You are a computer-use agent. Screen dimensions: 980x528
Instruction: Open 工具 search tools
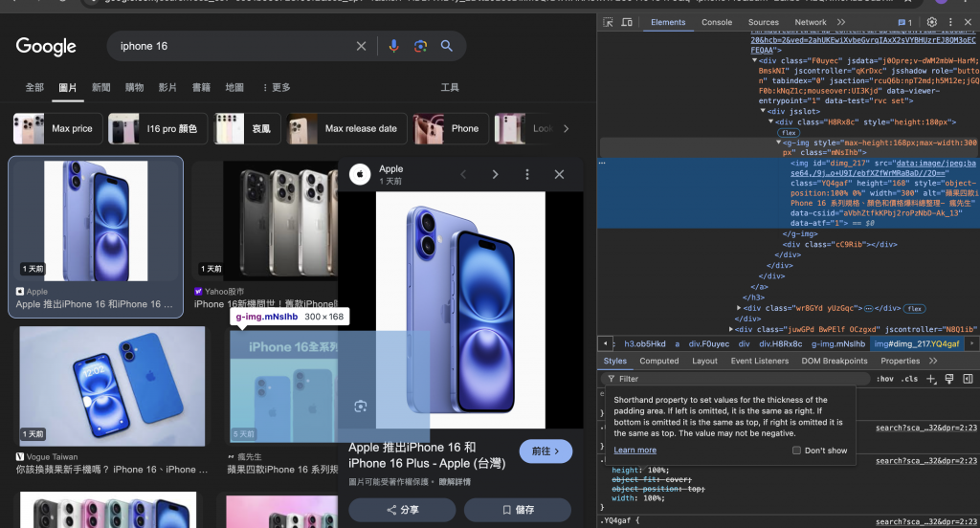pyautogui.click(x=450, y=87)
